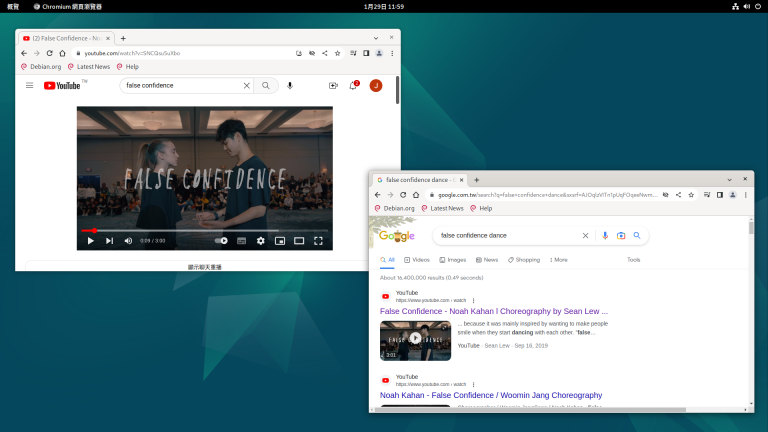Open the clock calendar in top bar
Screen dimensions: 768x432
[x=384, y=6]
